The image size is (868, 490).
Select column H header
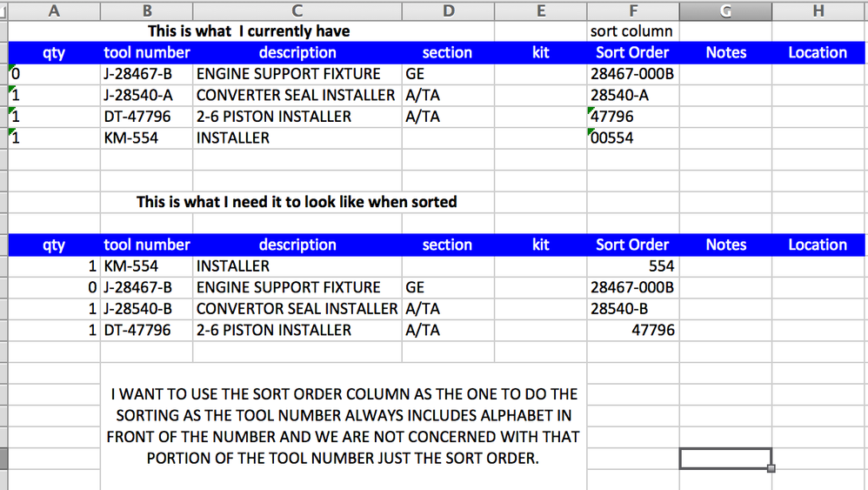[x=818, y=10]
